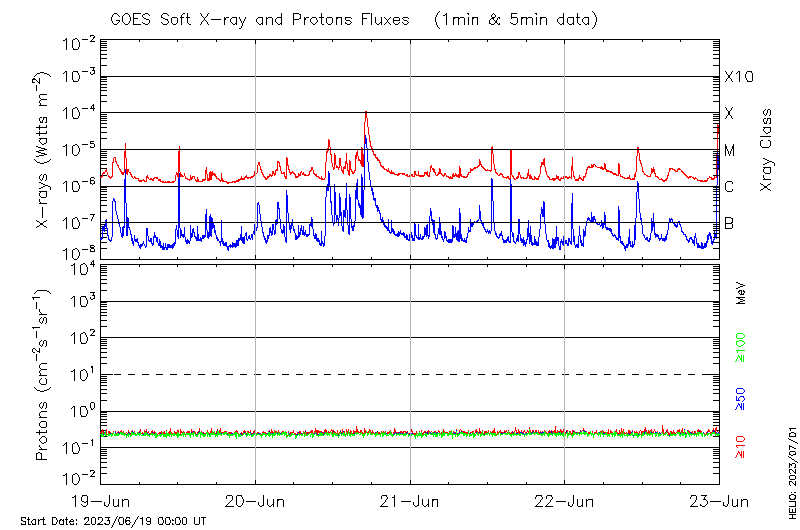
Task: Click the MeV unit label
Action: pos(741,293)
